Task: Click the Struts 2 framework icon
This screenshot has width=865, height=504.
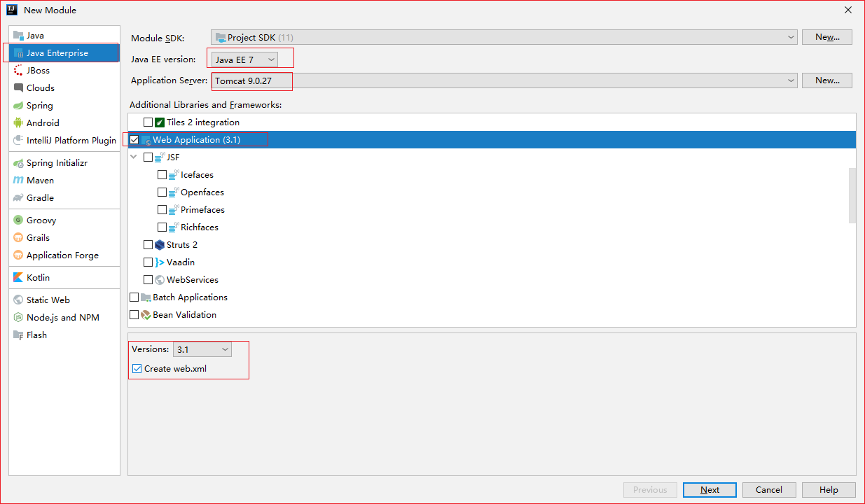Action: click(x=160, y=245)
